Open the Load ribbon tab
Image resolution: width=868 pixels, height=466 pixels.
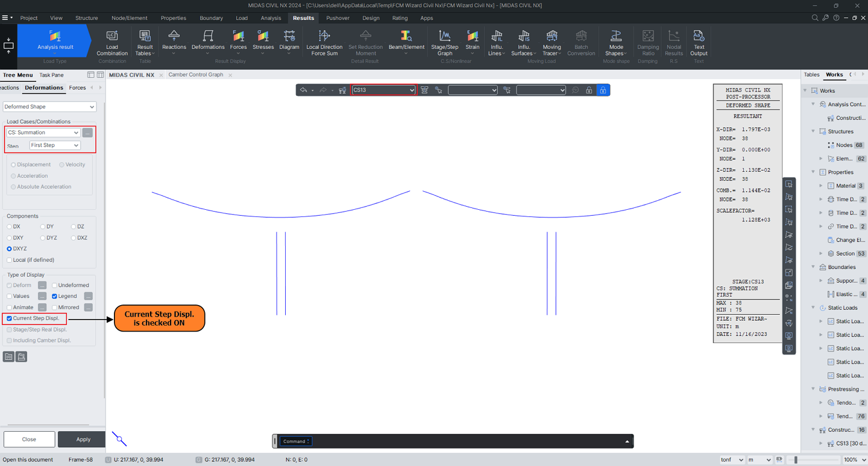[241, 18]
